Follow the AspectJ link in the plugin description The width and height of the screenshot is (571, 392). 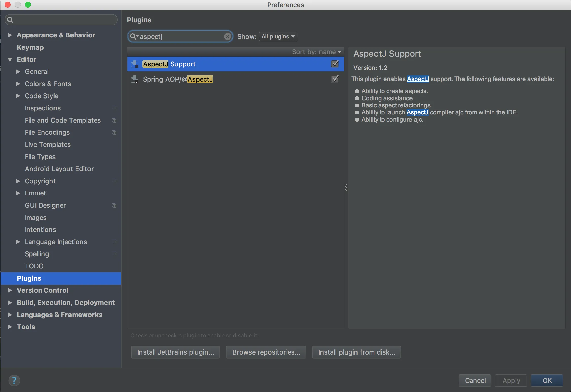click(418, 79)
